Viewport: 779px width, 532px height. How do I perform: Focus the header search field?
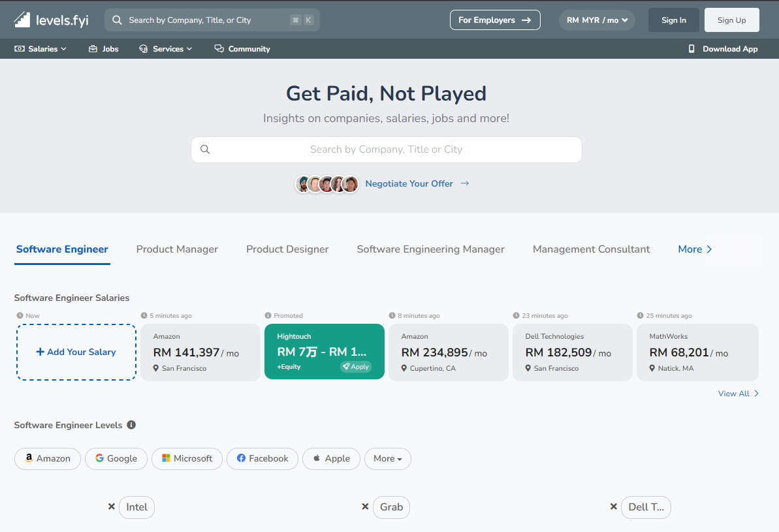[212, 20]
